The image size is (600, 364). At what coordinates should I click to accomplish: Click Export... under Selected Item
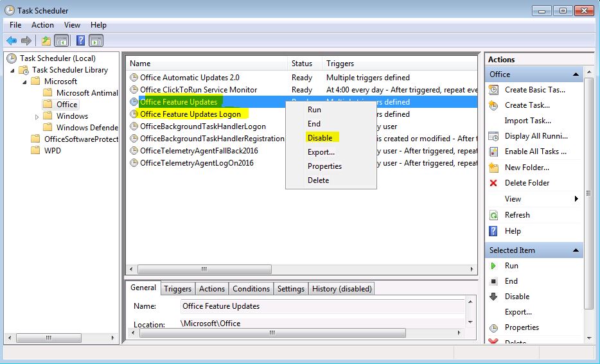coord(518,312)
